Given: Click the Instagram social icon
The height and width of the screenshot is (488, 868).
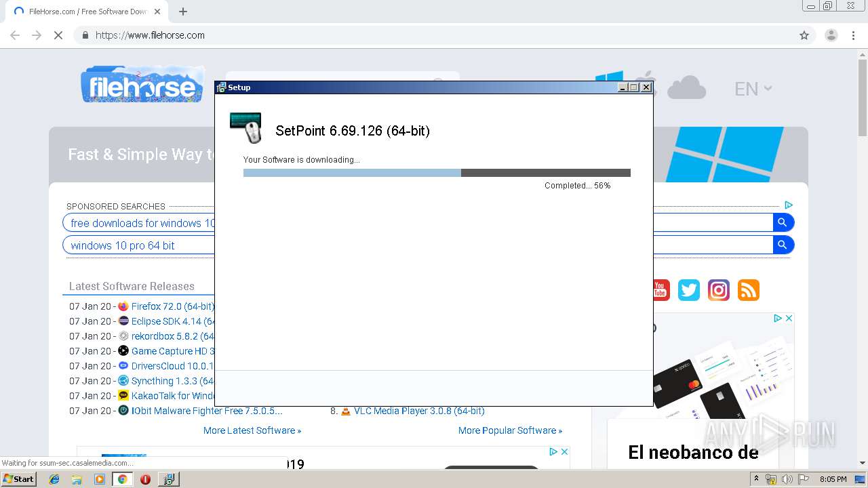Looking at the screenshot, I should click(718, 290).
